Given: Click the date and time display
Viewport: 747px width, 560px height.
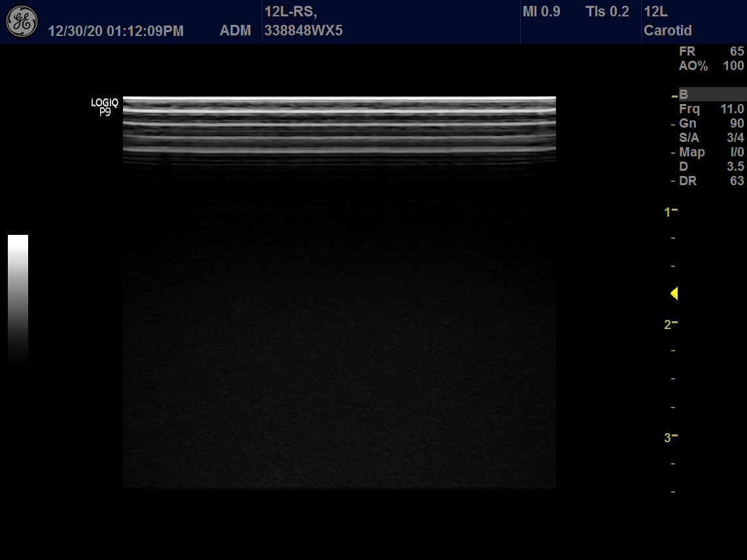Looking at the screenshot, I should pyautogui.click(x=116, y=31).
